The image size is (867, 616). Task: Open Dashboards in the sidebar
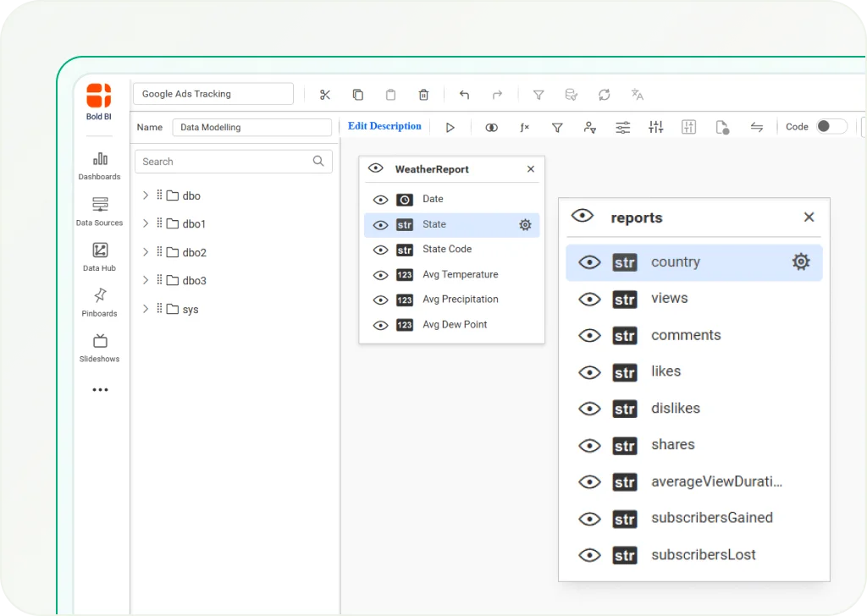100,165
